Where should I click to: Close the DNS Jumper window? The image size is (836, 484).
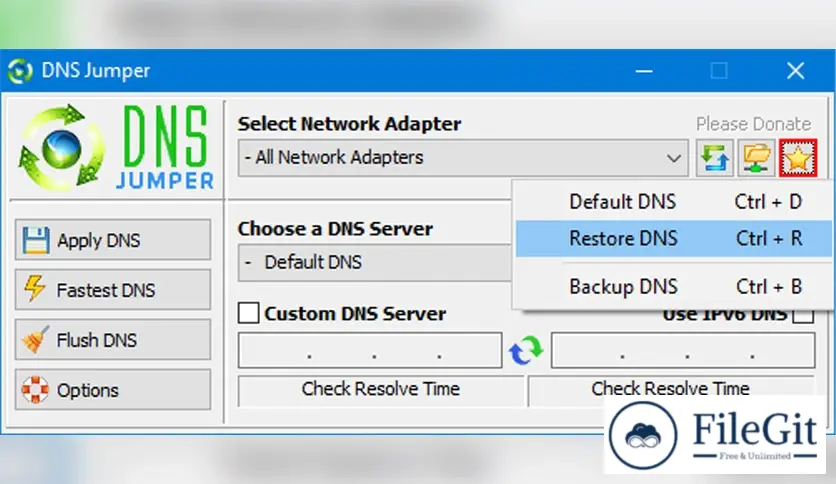795,70
